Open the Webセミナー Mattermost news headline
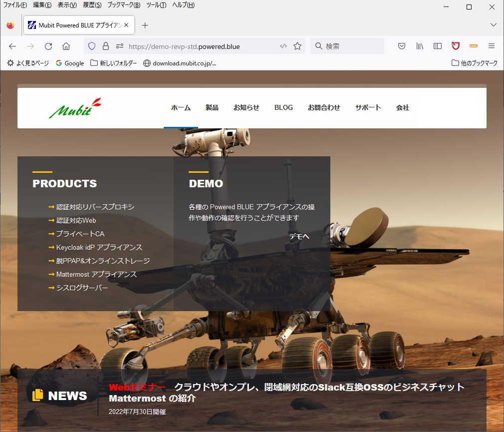 click(x=286, y=393)
